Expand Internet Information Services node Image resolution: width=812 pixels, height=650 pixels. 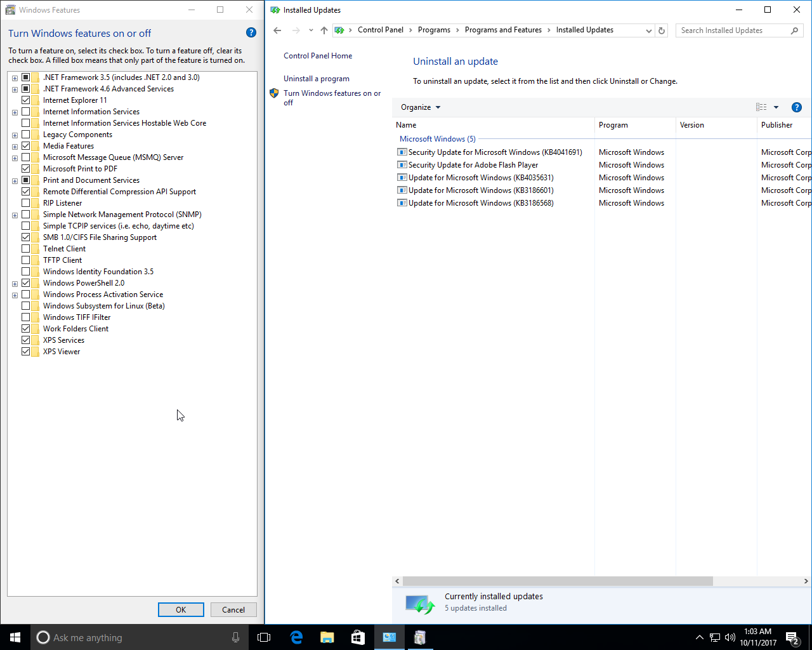pos(15,112)
